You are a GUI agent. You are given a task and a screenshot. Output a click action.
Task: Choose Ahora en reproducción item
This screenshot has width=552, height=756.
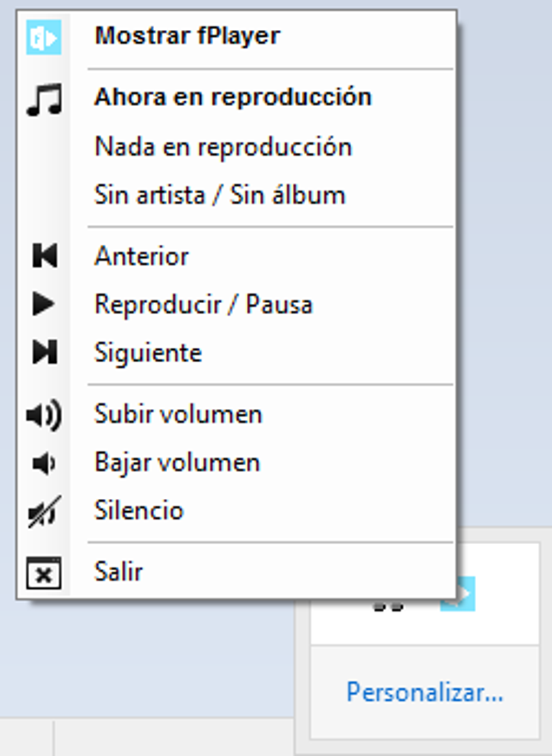click(233, 97)
